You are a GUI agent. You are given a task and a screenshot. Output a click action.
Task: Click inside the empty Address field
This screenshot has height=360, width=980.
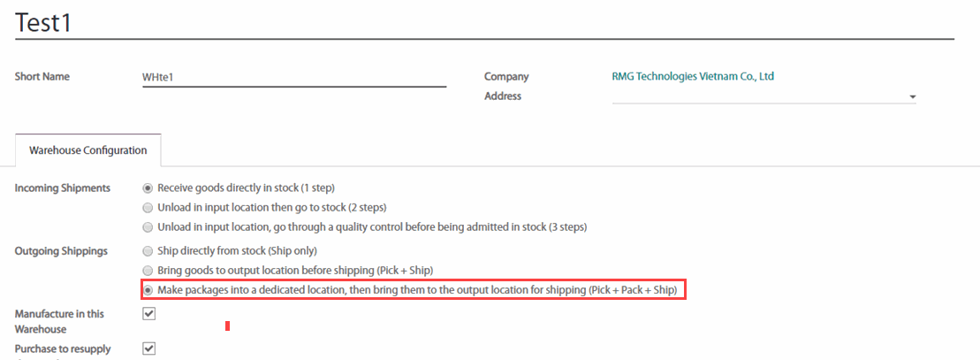click(x=760, y=96)
